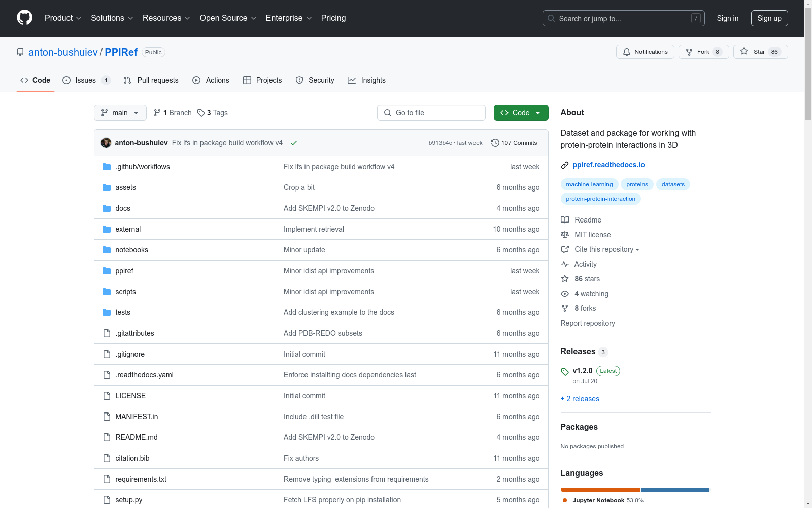Open the requirements.txt file
Screen dimensions: 812x508
click(x=141, y=479)
